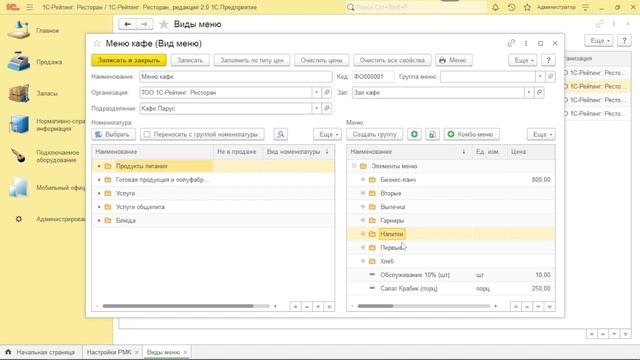Click Меню print button
This screenshot has height=360, width=640.
453,60
